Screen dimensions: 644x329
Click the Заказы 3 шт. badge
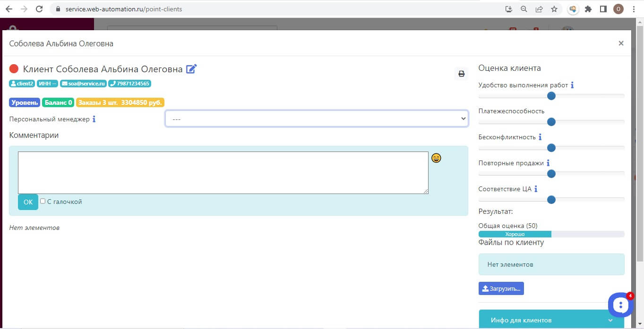pos(120,102)
